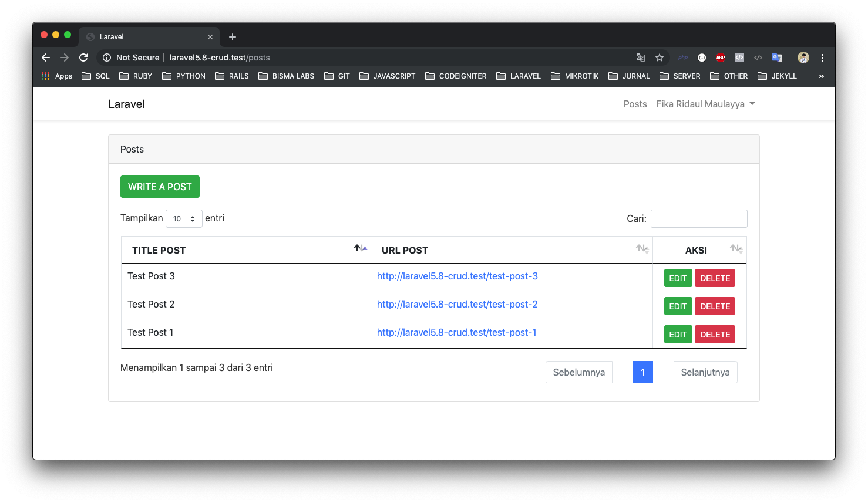Expand the Fika Ridaul Maulayya user dropdown
Image resolution: width=868 pixels, height=503 pixels.
point(705,104)
